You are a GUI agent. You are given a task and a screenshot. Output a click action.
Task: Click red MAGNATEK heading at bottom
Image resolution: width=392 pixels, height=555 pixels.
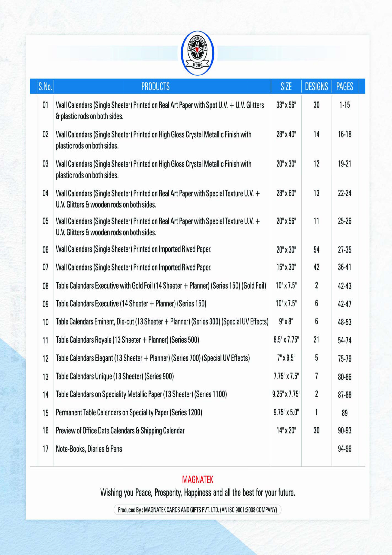pyautogui.click(x=198, y=480)
